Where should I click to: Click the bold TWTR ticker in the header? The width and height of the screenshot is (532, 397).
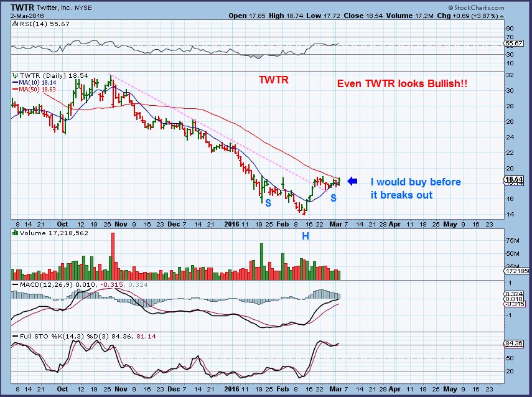click(22, 7)
